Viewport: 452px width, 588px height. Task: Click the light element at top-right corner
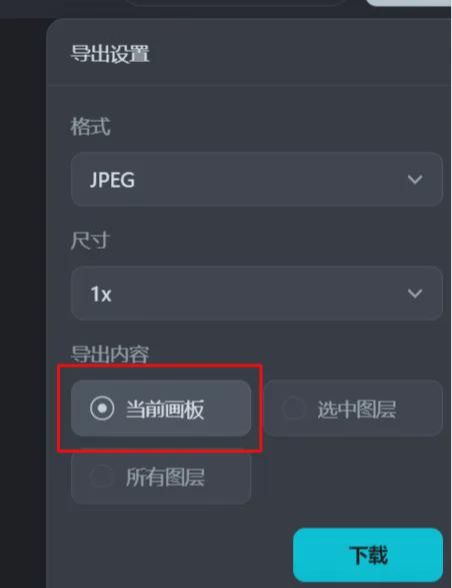click(x=409, y=3)
